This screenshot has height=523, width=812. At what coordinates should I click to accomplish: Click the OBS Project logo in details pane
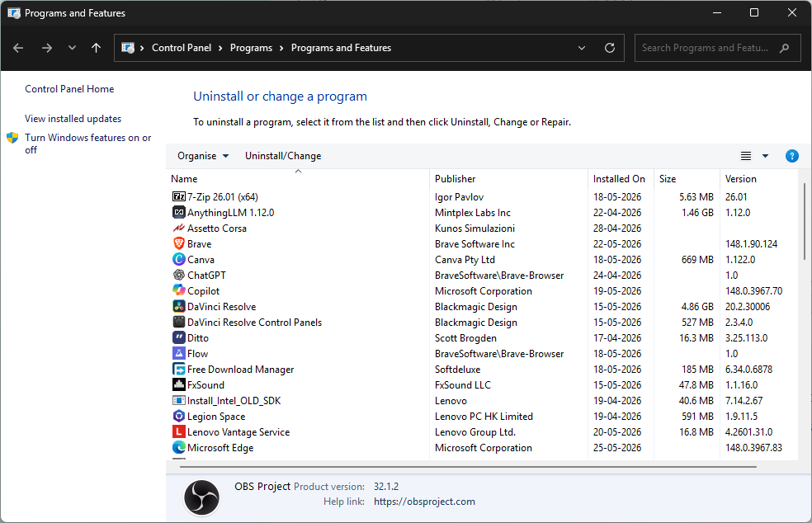point(201,498)
